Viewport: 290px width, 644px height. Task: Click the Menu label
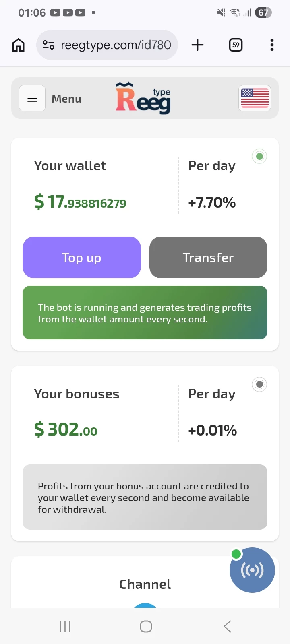pos(66,99)
